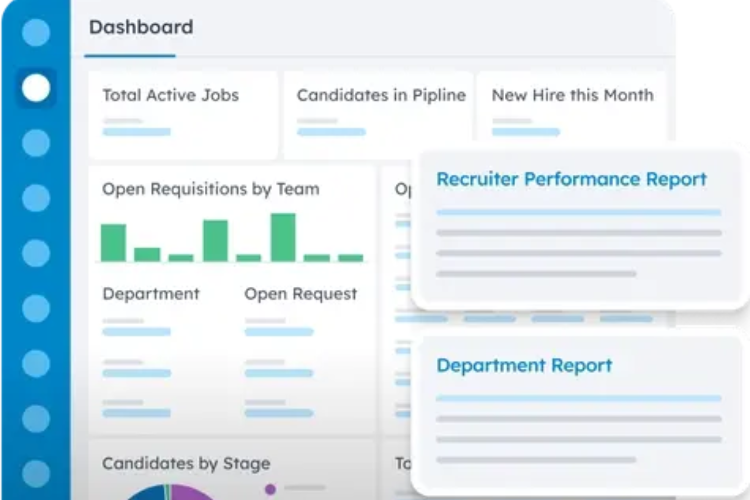Click the topmost blue sidebar circle icon

click(36, 33)
